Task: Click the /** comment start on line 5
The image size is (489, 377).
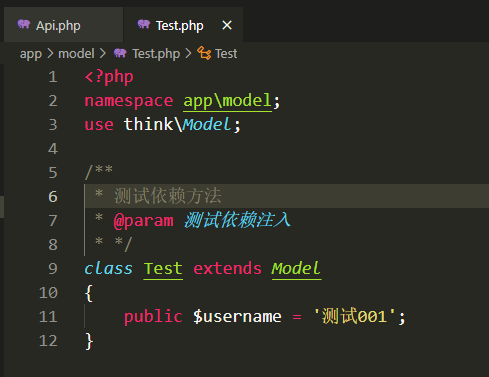Action: (99, 172)
